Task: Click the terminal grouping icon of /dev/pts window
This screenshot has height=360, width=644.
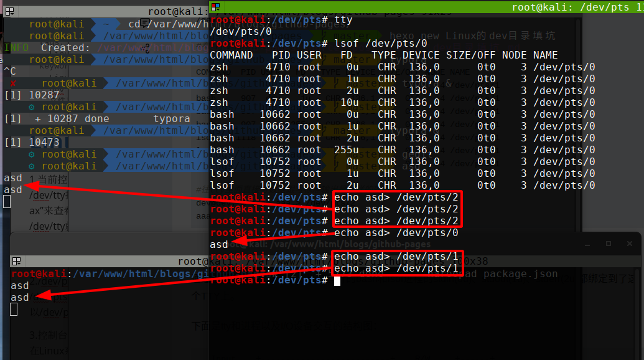Action: pos(215,7)
